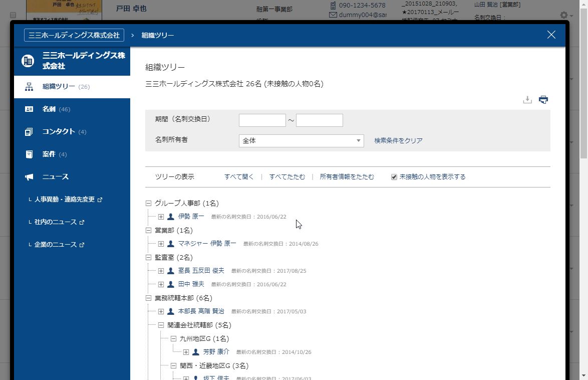Click the start date input field

click(262, 120)
